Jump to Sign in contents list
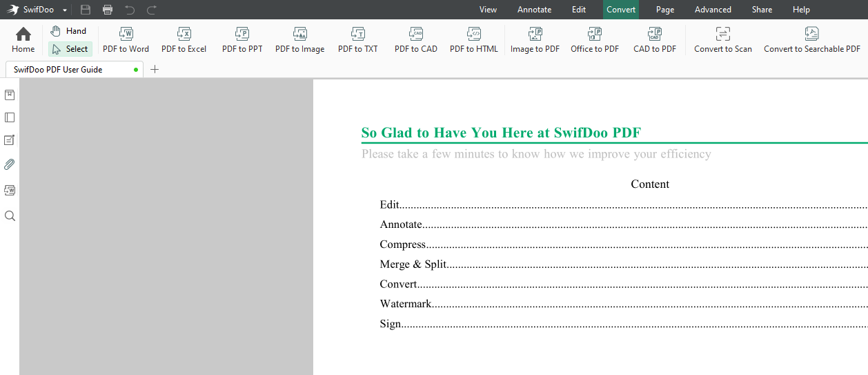868x375 pixels. click(x=624, y=324)
